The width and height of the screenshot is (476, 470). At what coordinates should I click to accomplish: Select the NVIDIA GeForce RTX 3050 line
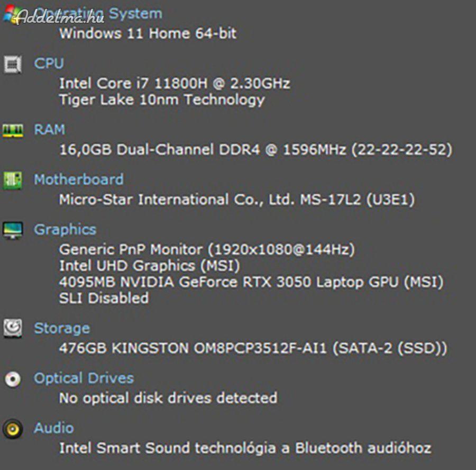click(x=251, y=282)
